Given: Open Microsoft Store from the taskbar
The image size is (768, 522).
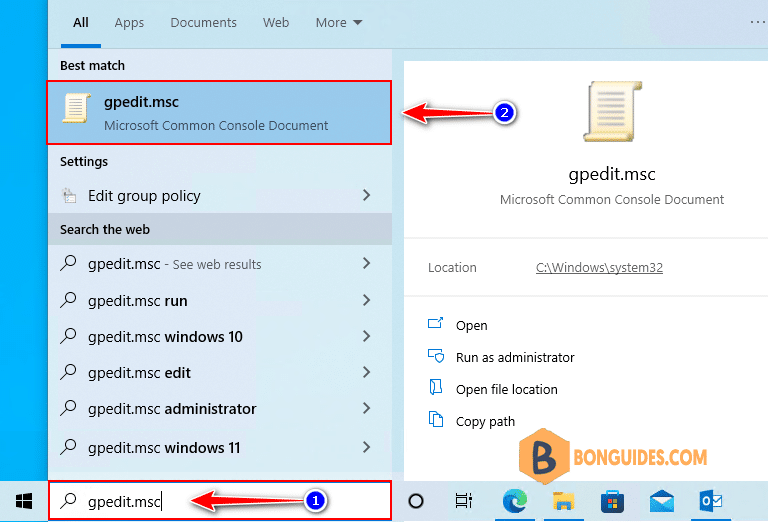Looking at the screenshot, I should pyautogui.click(x=612, y=501).
